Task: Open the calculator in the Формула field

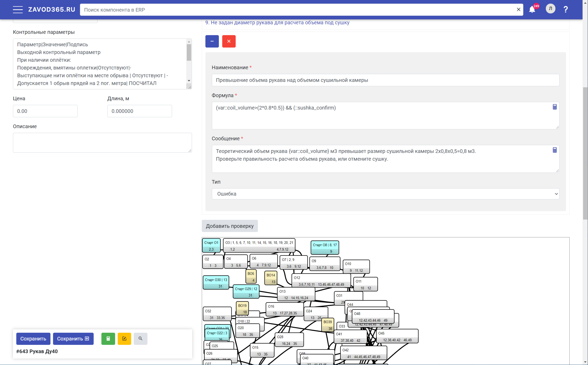Action: tap(555, 107)
